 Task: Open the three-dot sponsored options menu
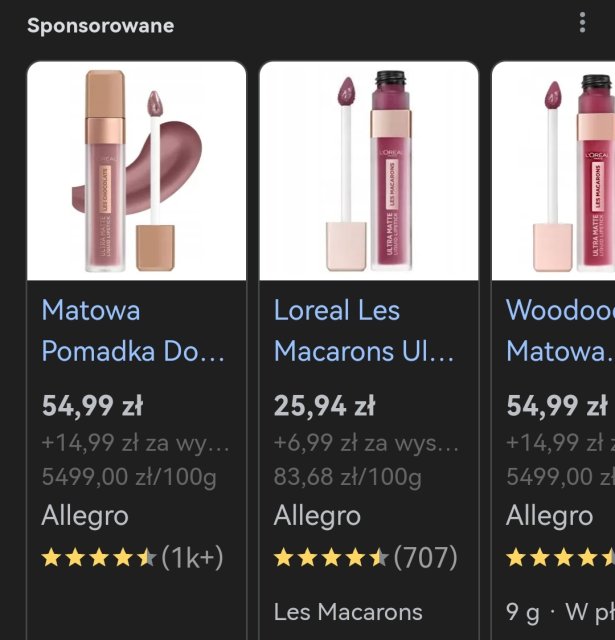pos(583,23)
